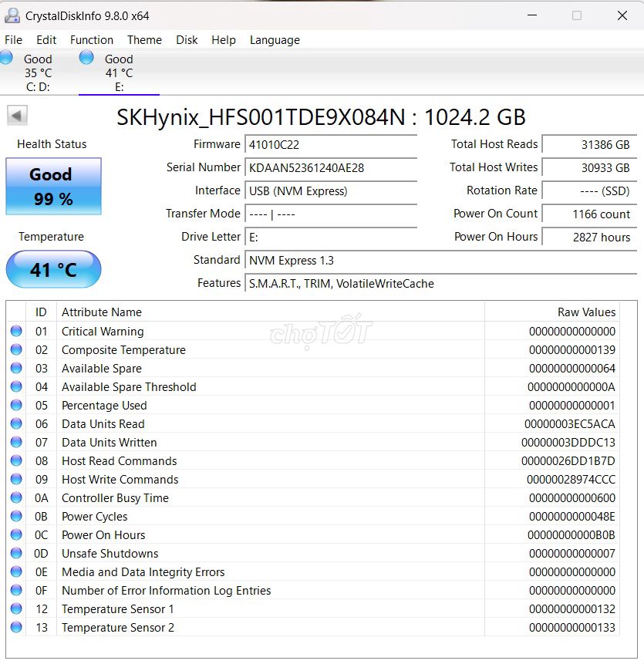Viewport: 644px width, 664px height.
Task: Open the File menu
Action: pyautogui.click(x=13, y=39)
